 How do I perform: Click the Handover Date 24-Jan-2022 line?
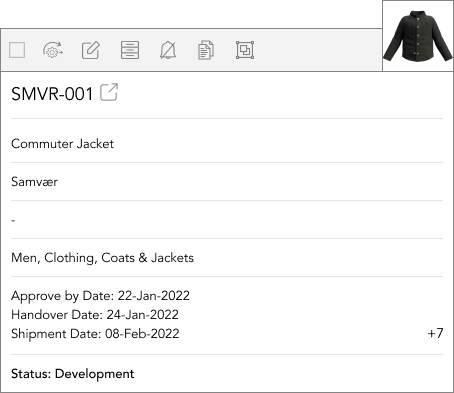pos(95,315)
